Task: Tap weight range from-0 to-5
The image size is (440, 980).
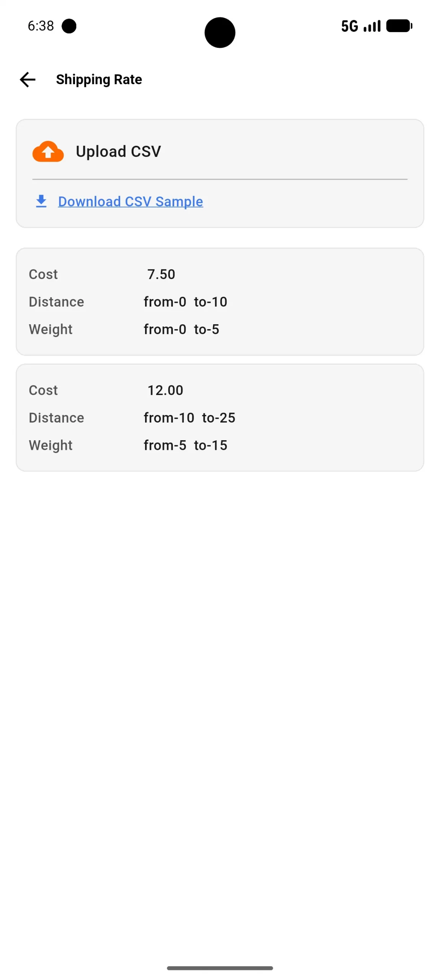Action: [x=181, y=330]
